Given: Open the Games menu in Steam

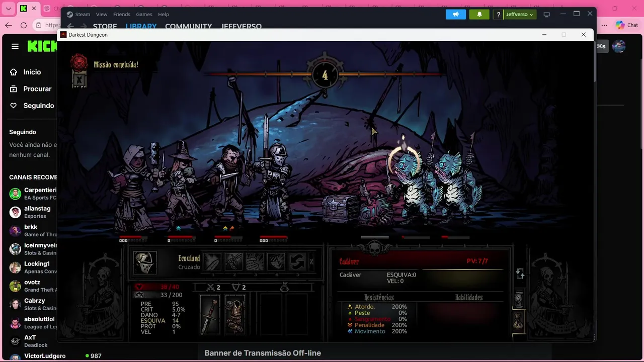Looking at the screenshot, I should click(144, 14).
